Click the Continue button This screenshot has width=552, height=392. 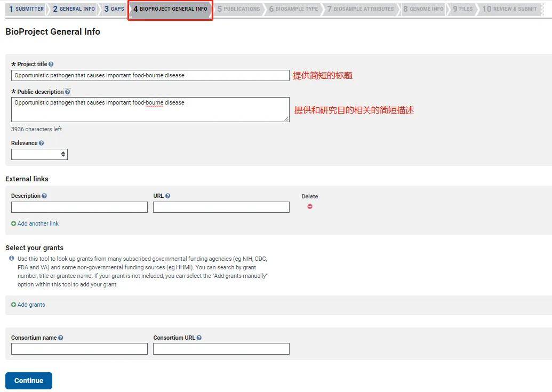pyautogui.click(x=29, y=381)
